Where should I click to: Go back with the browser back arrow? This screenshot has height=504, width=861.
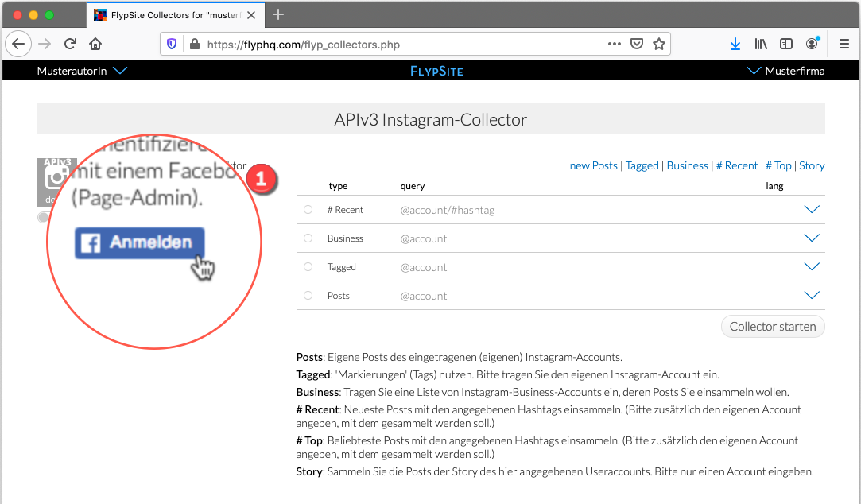click(18, 44)
